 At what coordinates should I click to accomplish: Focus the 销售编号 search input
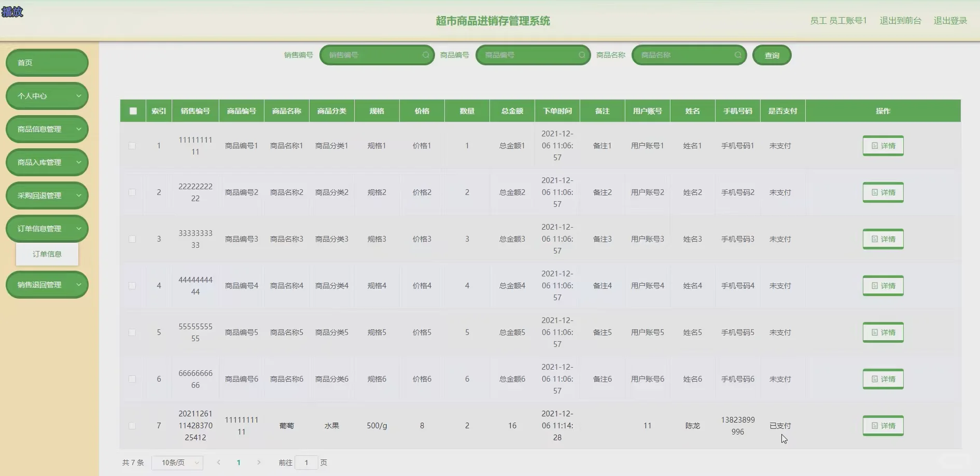tap(377, 55)
